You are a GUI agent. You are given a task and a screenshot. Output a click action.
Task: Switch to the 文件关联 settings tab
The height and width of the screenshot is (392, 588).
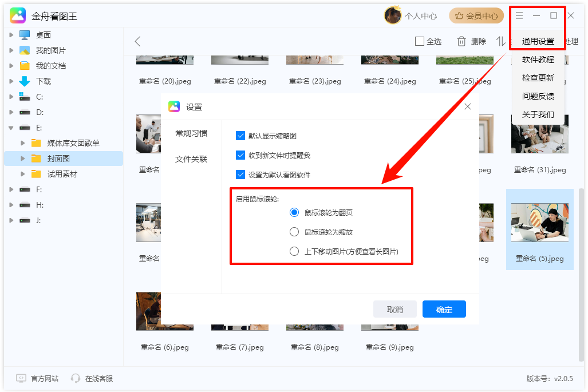click(x=191, y=159)
